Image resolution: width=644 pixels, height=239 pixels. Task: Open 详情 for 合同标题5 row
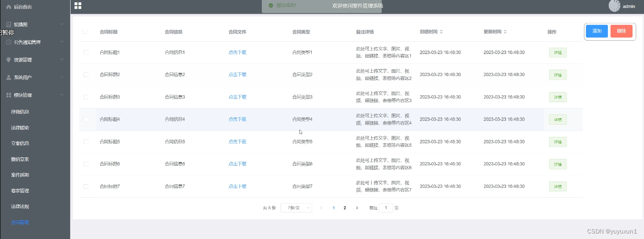558,142
